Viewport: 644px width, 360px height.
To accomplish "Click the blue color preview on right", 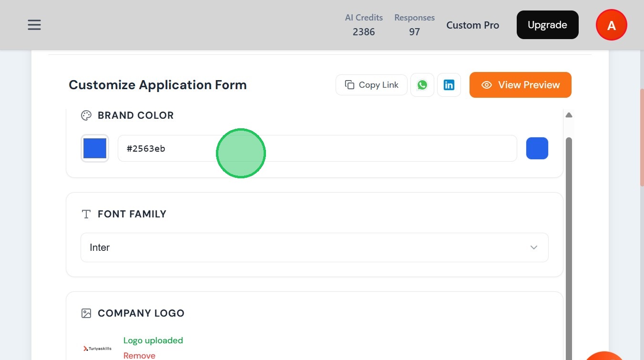I will click(537, 148).
